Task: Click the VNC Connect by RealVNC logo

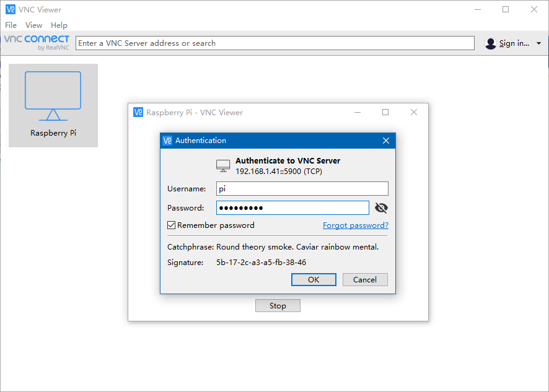Action: [x=37, y=43]
